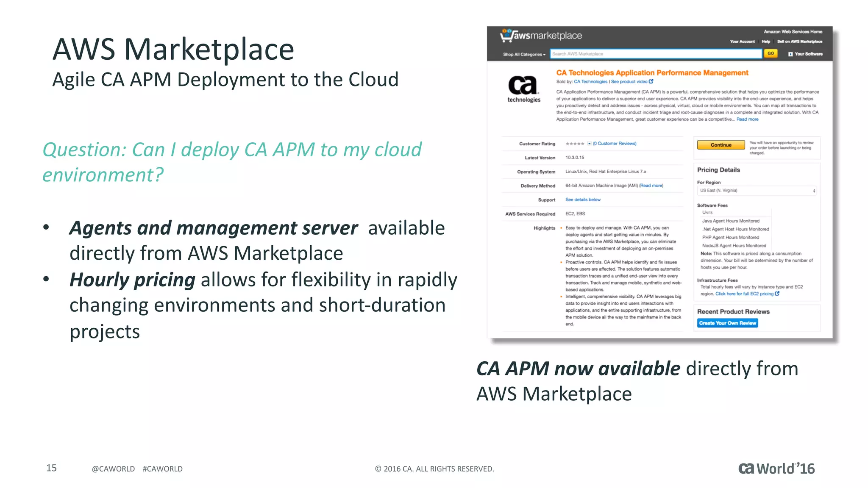Click the product video external-link icon
Viewport: 868px width, 488px height.
[651, 81]
